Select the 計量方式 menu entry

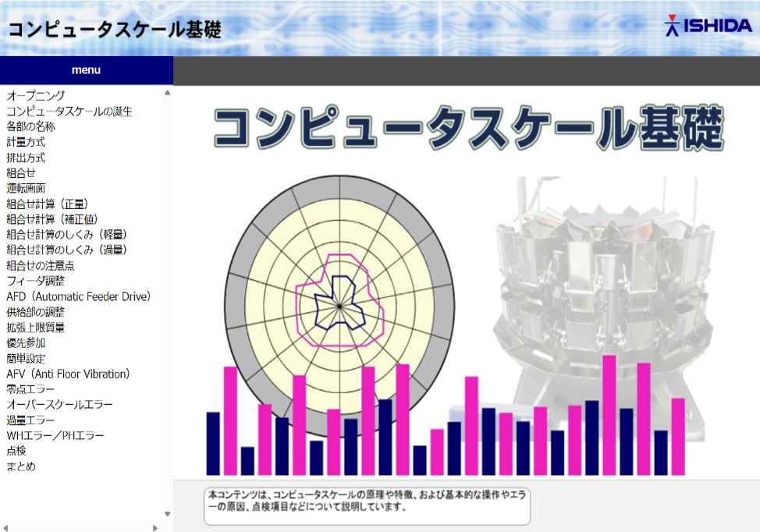pos(26,142)
